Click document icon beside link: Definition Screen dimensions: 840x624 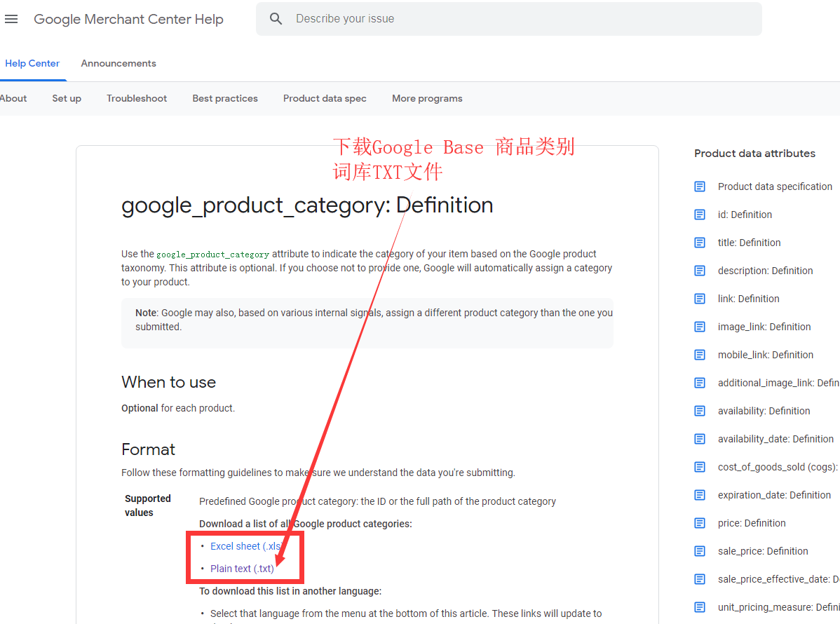pyautogui.click(x=700, y=299)
